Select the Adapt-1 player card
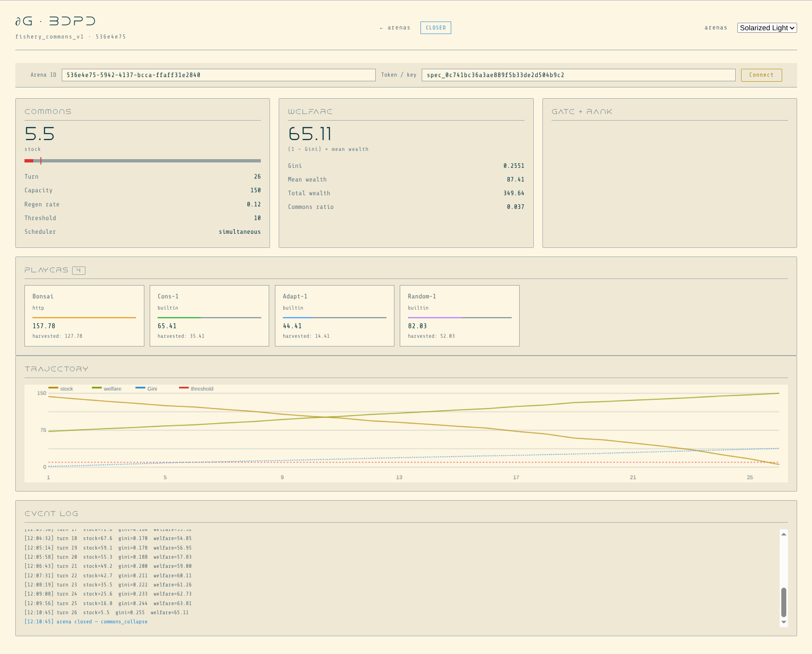The width and height of the screenshot is (812, 654). [334, 316]
